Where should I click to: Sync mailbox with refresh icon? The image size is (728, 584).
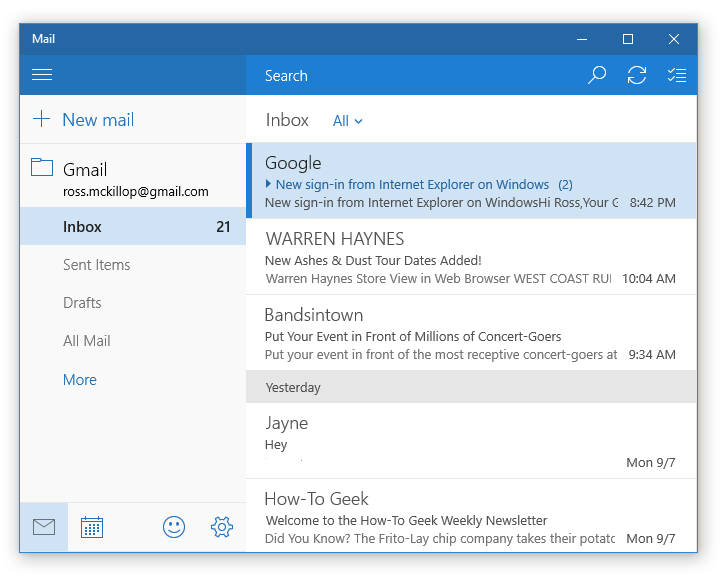637,75
